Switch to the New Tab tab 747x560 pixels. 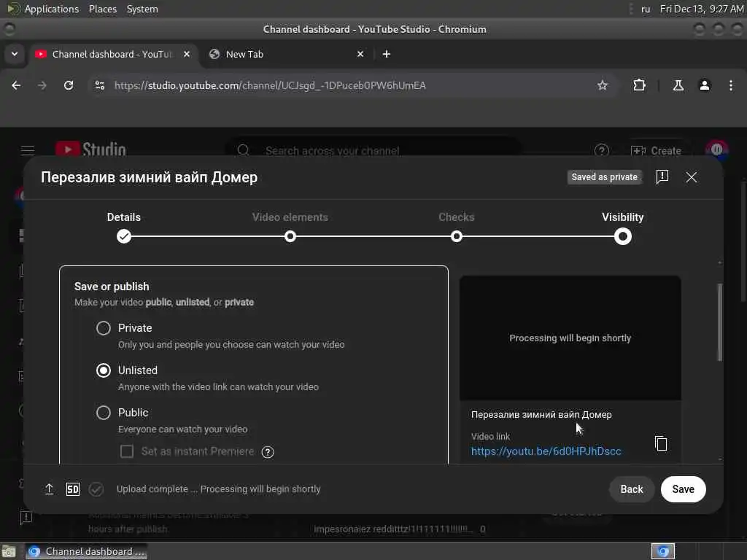tap(286, 54)
